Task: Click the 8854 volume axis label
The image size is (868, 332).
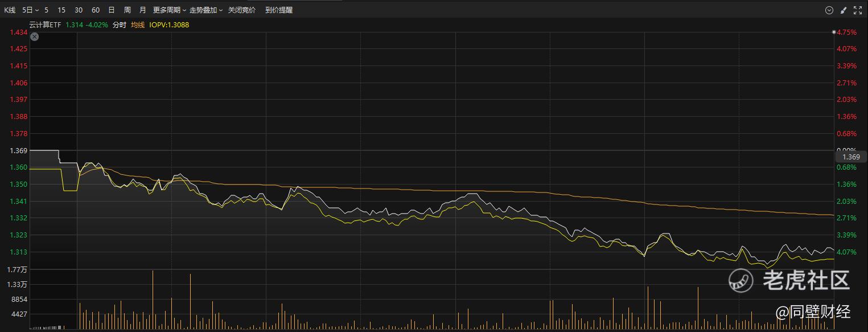Action: (20, 300)
